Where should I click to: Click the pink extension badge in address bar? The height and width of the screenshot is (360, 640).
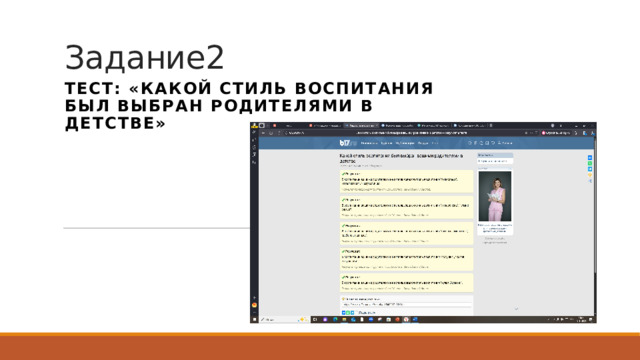point(556,133)
